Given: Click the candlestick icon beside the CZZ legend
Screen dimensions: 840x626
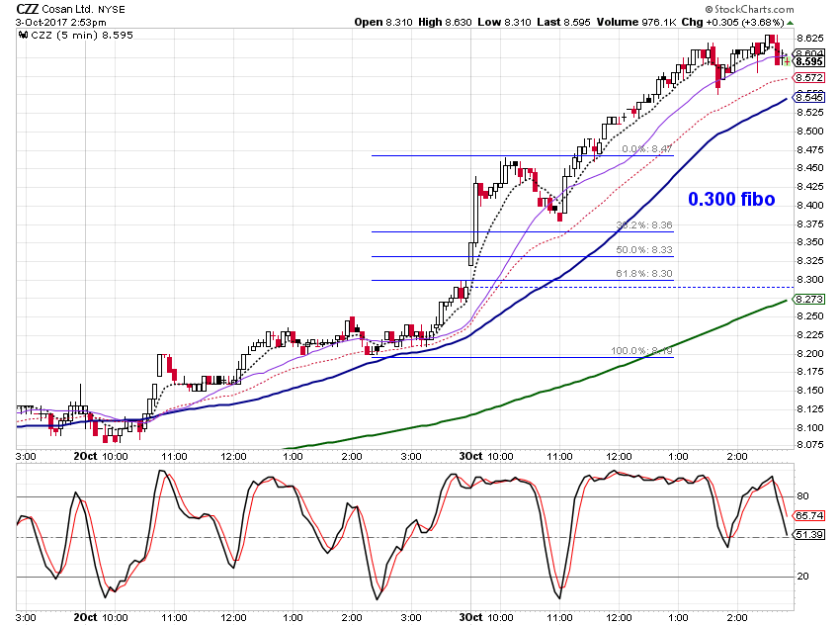Looking at the screenshot, I should 23,36.
